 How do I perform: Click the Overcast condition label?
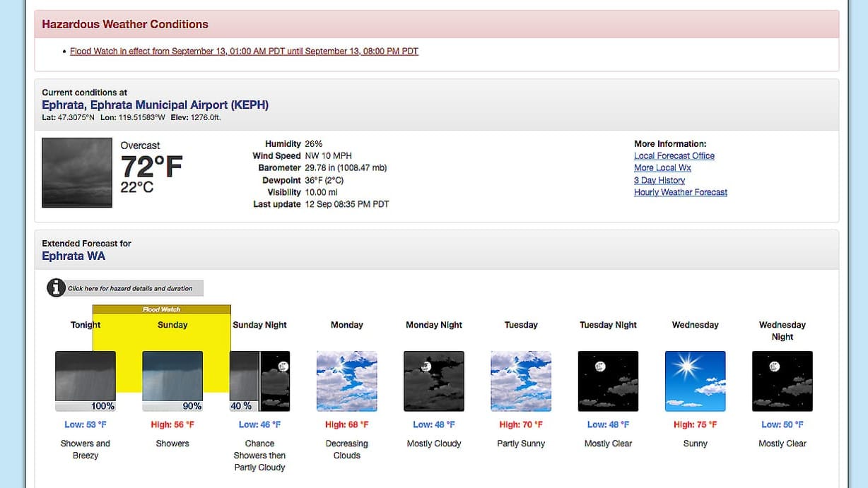(140, 145)
